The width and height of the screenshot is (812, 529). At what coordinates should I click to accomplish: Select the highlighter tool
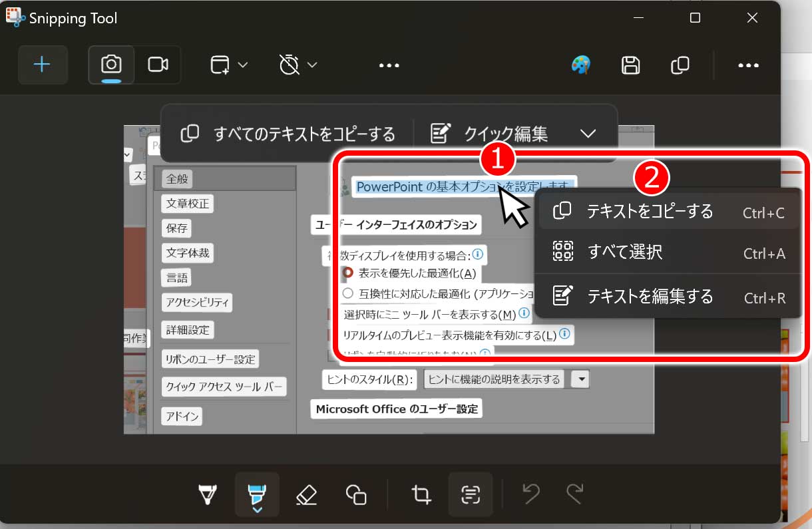click(x=256, y=494)
